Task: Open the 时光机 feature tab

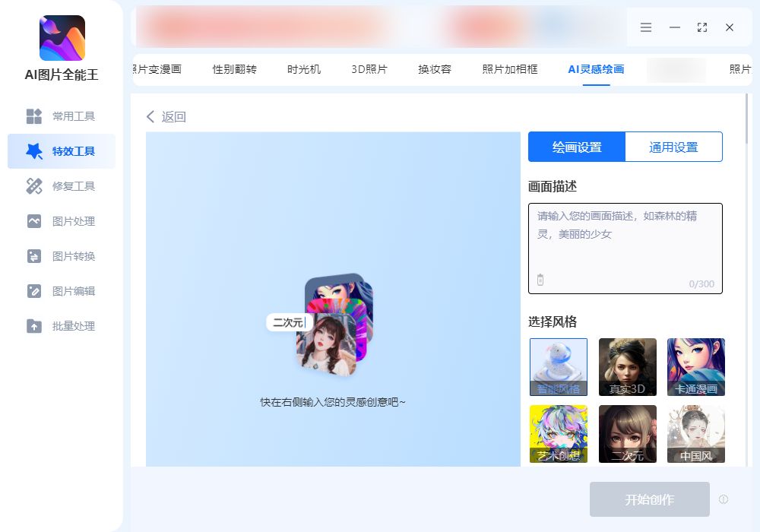Action: (x=303, y=68)
